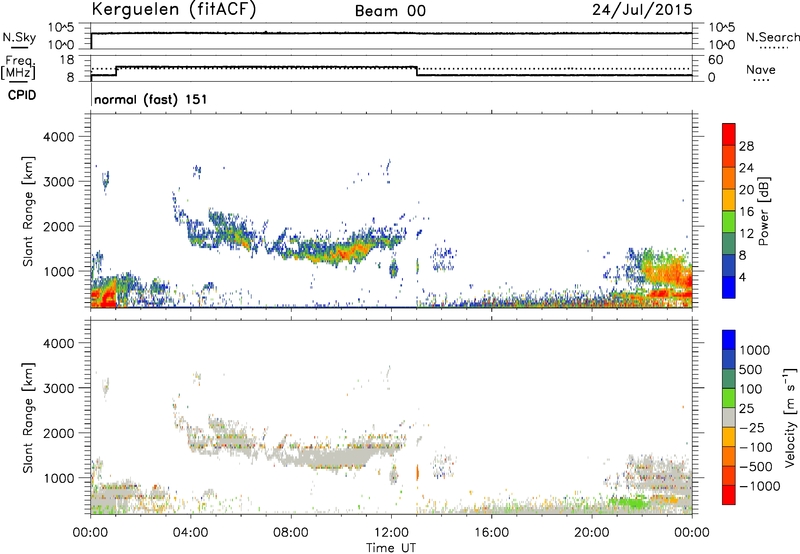Click the orange backscatter band near 10:00 in power panel
This screenshot has width=800, height=554.
pyautogui.click(x=341, y=254)
